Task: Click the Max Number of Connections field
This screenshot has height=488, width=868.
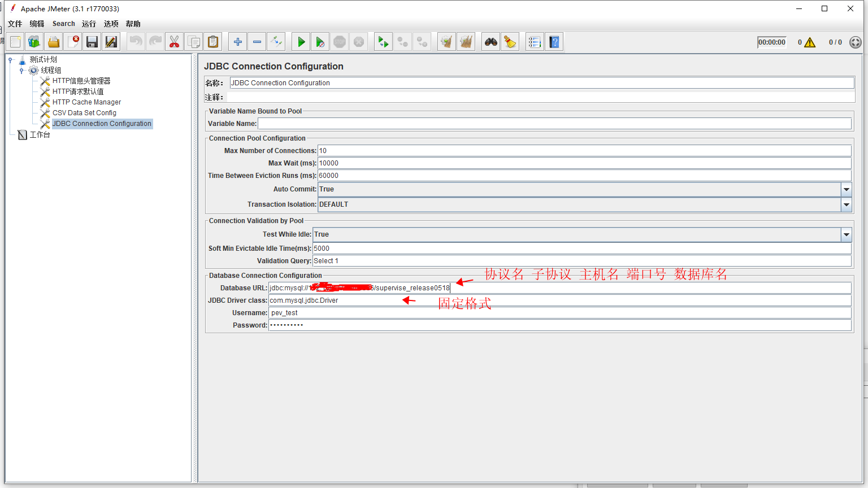Action: tap(585, 151)
